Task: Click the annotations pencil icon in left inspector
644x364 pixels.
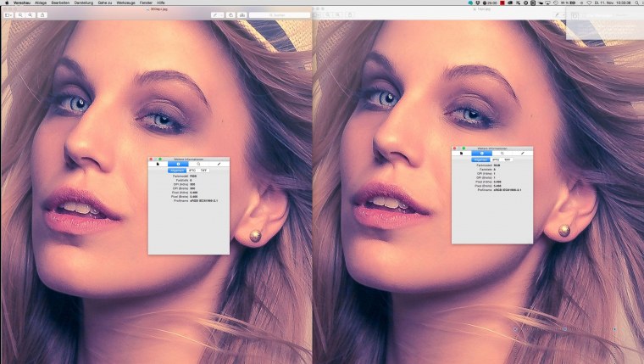Action: (219, 163)
